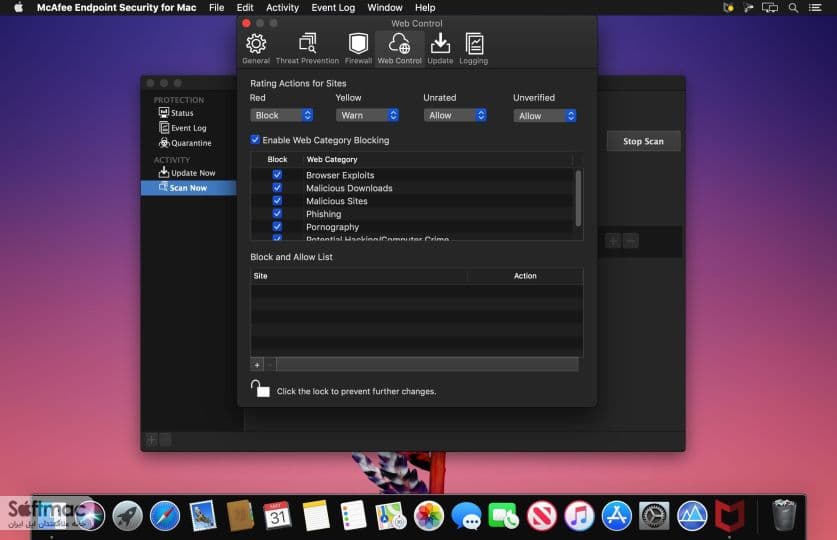
Task: Uncheck Browser Exploits block checkbox
Action: [x=277, y=174]
